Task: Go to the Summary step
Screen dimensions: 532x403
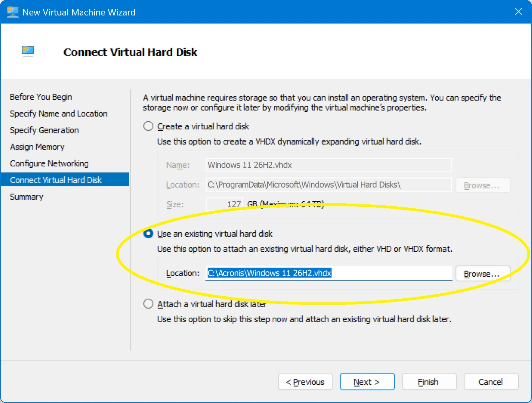Action: point(27,197)
